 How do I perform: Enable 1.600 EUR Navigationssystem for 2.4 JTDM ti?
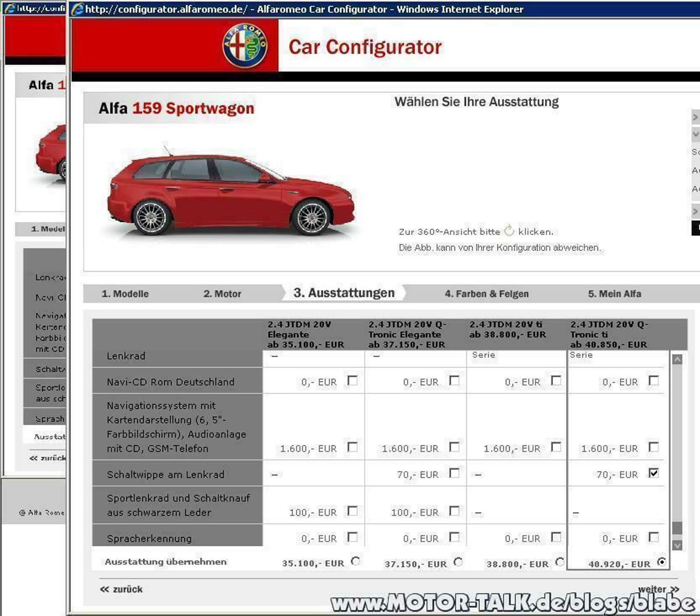(x=556, y=447)
